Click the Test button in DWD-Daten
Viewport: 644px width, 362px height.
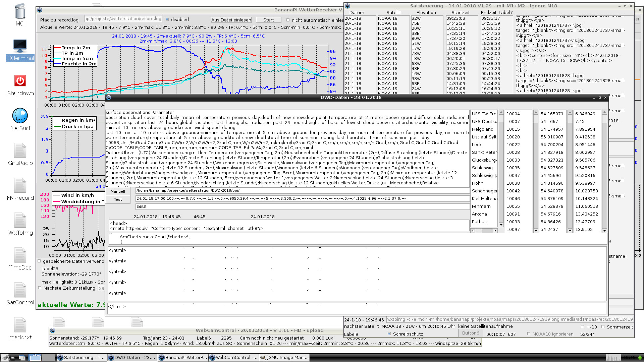[118, 199]
